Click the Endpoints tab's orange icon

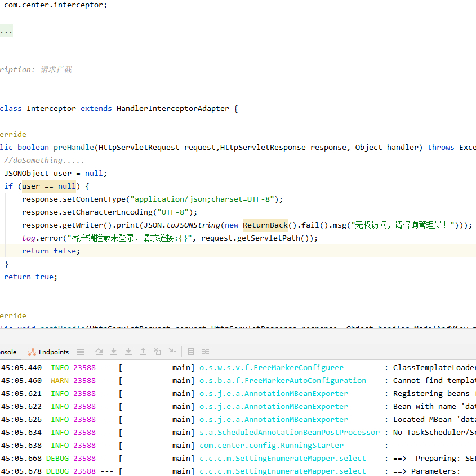coord(32,352)
